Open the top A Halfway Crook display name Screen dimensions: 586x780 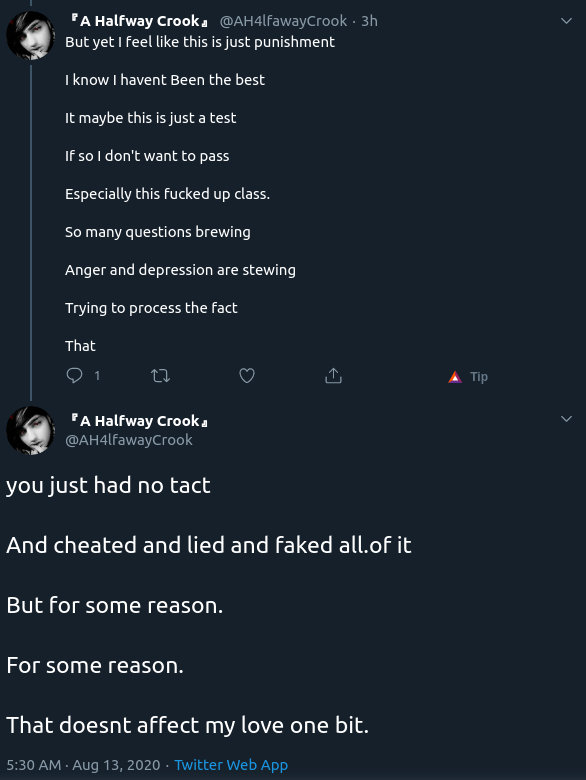(x=139, y=21)
